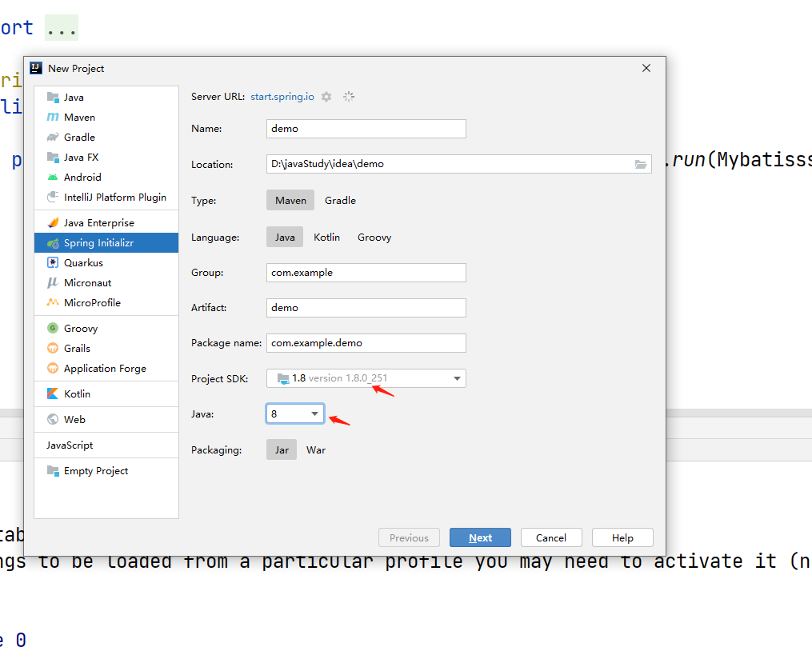Viewport: 812px width, 647px height.
Task: Click the Spring Initializr leaf icon
Action: click(x=53, y=243)
